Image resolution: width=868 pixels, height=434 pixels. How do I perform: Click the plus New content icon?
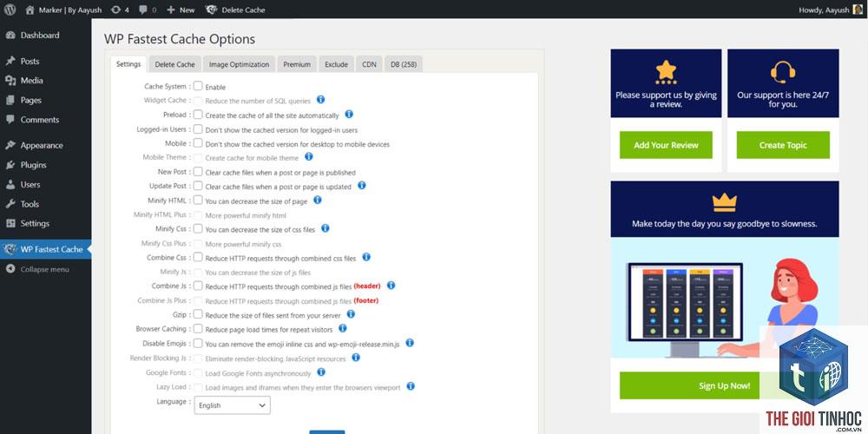point(170,10)
